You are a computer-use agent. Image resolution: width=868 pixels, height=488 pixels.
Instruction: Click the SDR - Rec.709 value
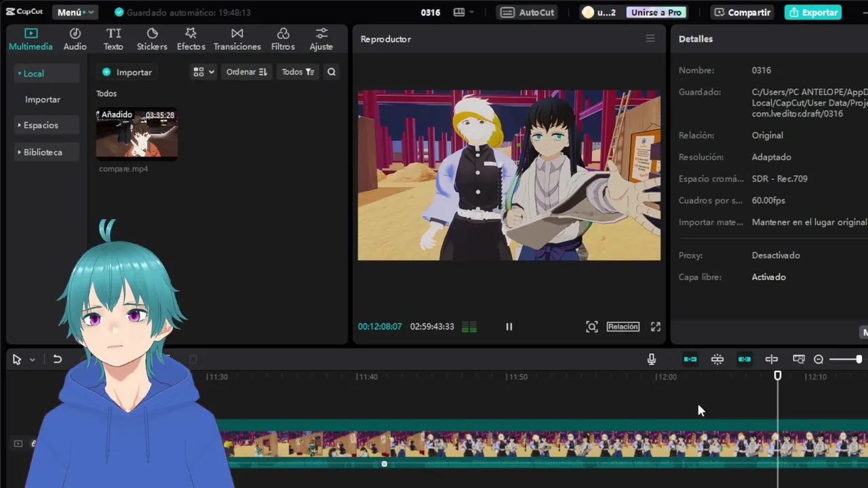point(780,179)
